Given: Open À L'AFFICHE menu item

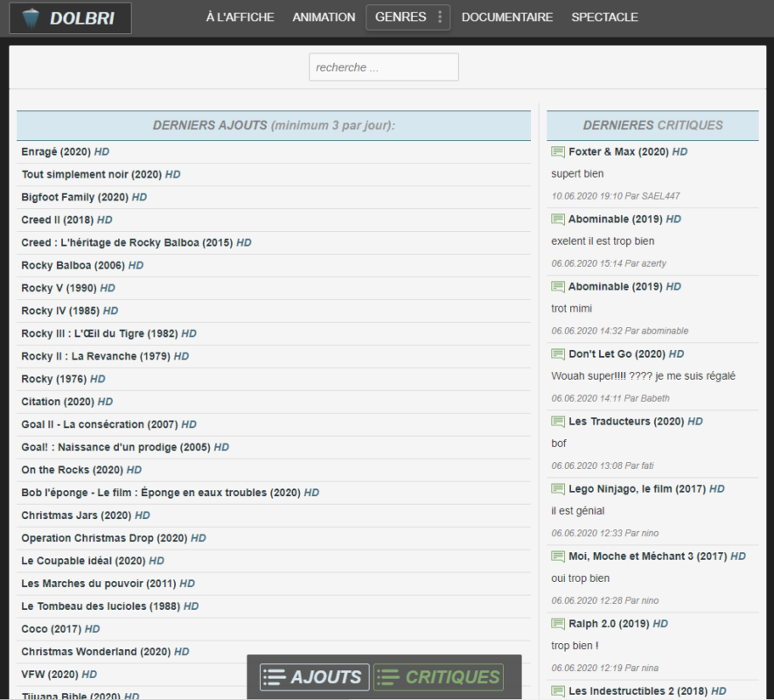Looking at the screenshot, I should (240, 17).
